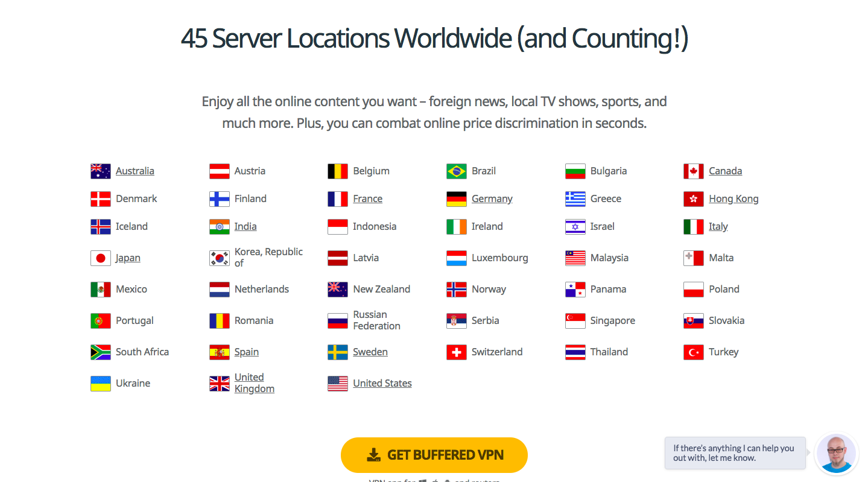The height and width of the screenshot is (482, 868).
Task: Follow the Italy link
Action: pyautogui.click(x=718, y=227)
